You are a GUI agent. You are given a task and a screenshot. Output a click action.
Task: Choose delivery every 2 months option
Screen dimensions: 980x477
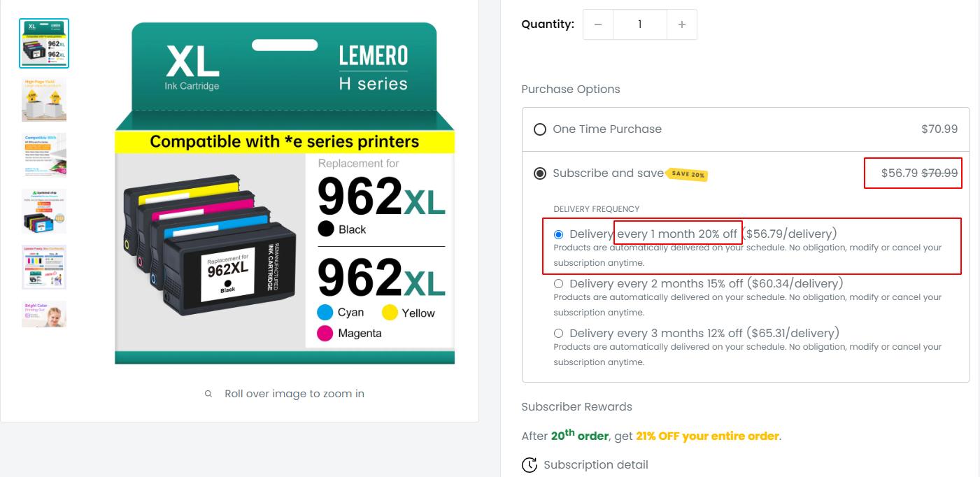(x=558, y=284)
